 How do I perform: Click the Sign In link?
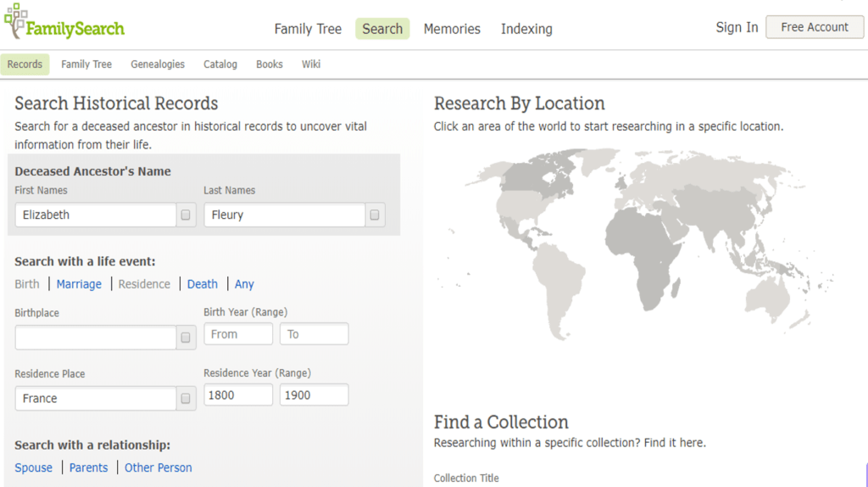(x=737, y=27)
